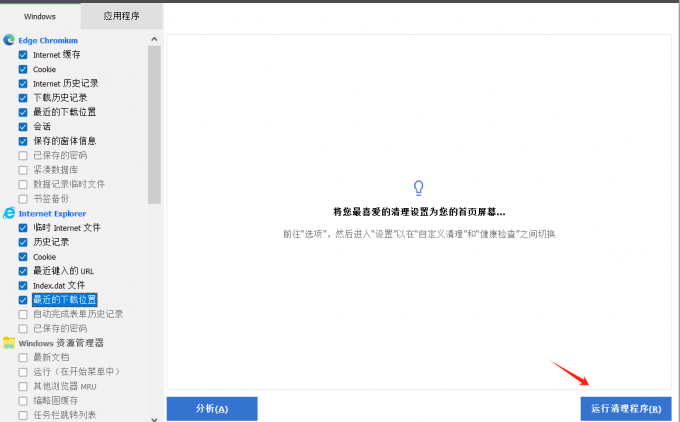Click the 前往"选项" hint text

[x=419, y=234]
